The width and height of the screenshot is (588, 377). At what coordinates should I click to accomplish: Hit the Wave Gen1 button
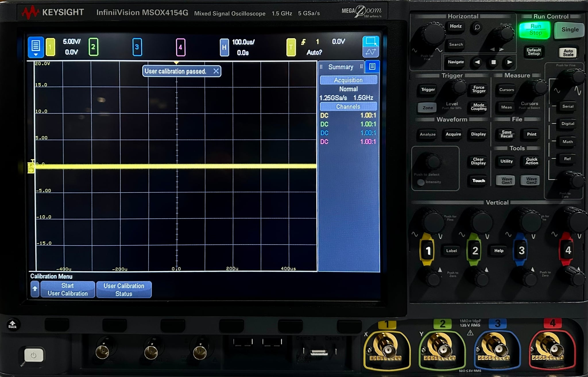506,180
